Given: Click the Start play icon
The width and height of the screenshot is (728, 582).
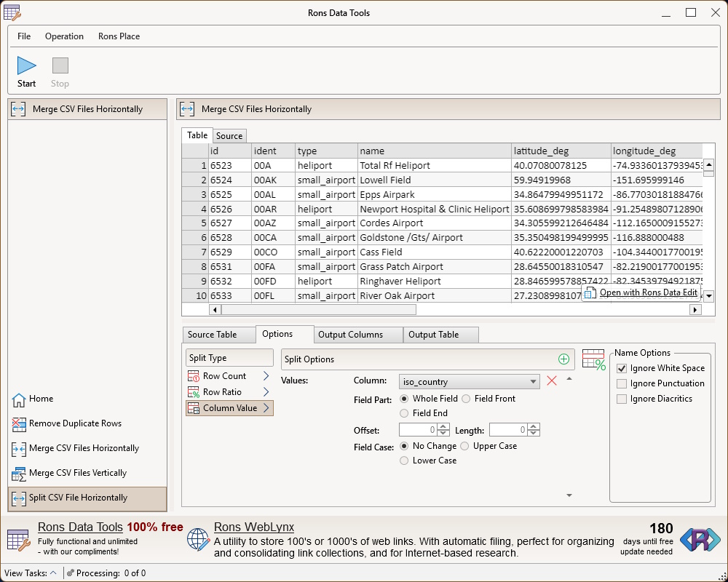Looking at the screenshot, I should [x=26, y=65].
